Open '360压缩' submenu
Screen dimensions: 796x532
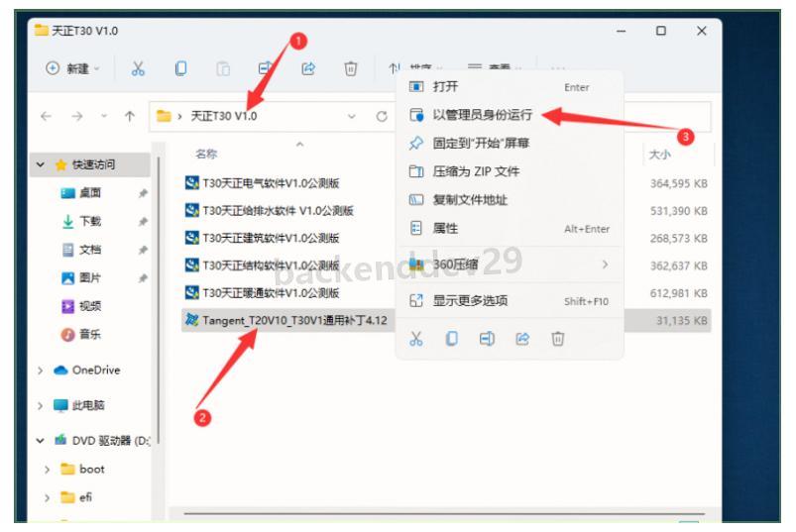pos(456,265)
